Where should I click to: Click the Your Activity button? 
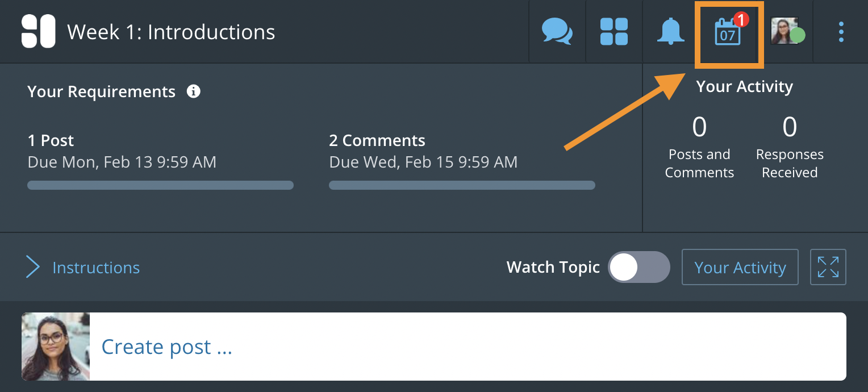740,267
